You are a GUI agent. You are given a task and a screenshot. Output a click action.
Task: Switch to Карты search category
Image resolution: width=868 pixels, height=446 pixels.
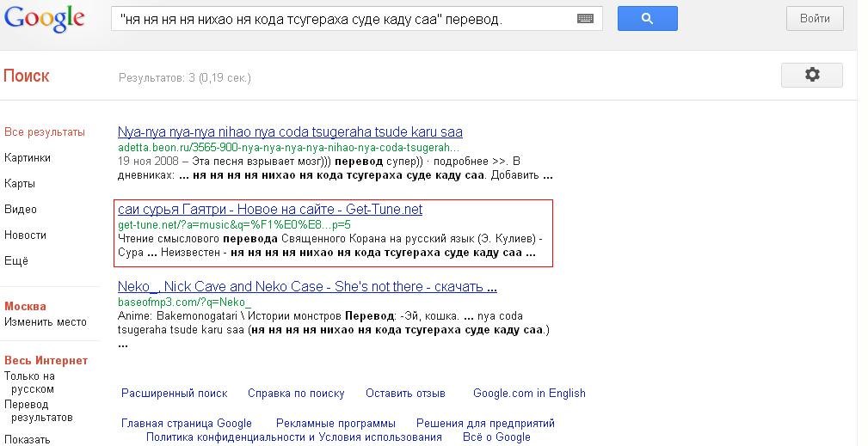click(x=20, y=184)
